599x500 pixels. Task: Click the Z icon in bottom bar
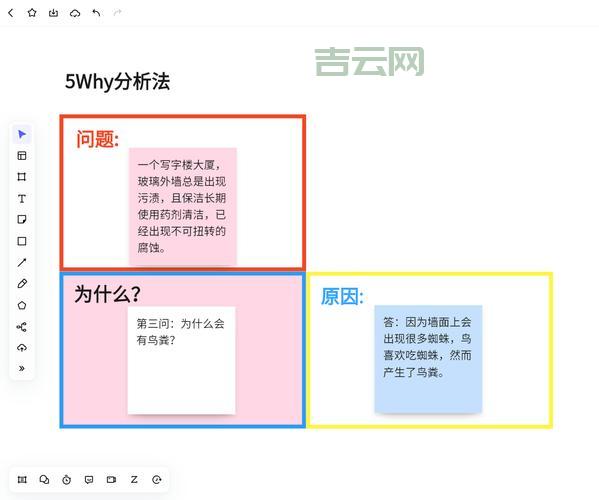tap(134, 480)
